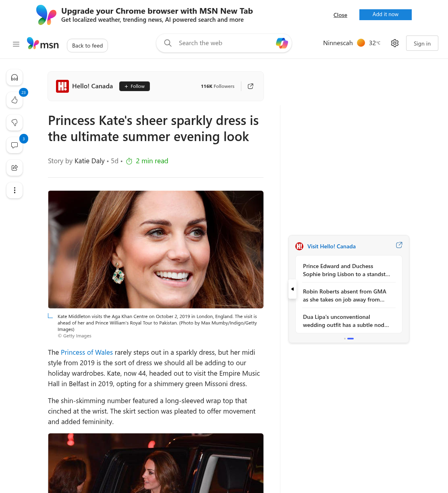Focus the Search the web field
The width and height of the screenshot is (448, 493).
click(224, 43)
